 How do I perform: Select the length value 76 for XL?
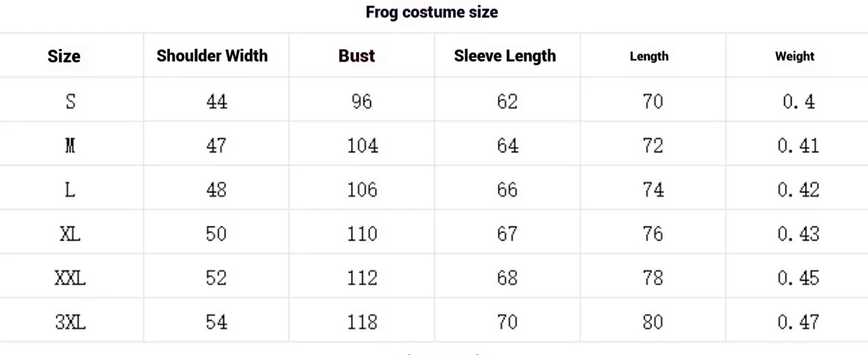tap(653, 234)
